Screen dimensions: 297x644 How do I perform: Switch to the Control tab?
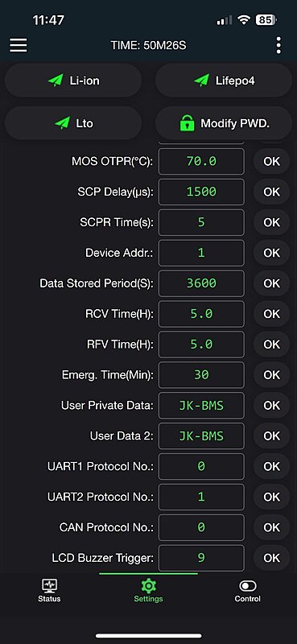(247, 591)
